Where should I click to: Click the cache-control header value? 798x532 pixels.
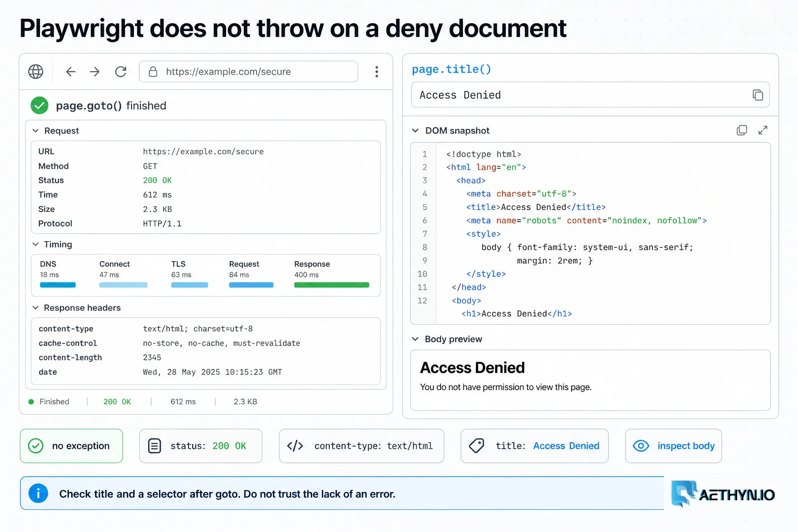(x=221, y=343)
